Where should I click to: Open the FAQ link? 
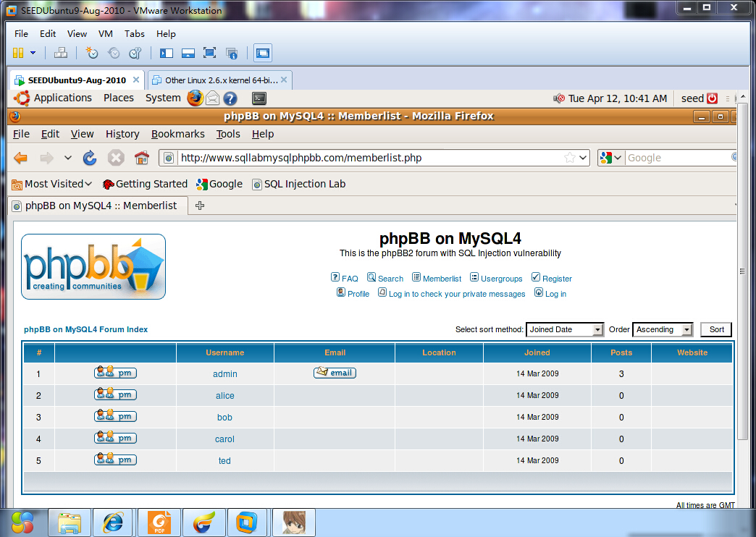[344, 278]
